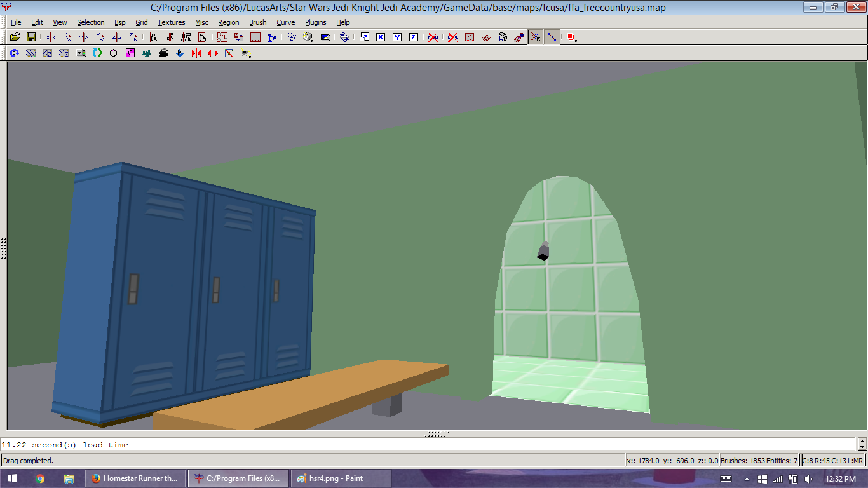
Task: Show hidden system tray icons
Action: 746,478
